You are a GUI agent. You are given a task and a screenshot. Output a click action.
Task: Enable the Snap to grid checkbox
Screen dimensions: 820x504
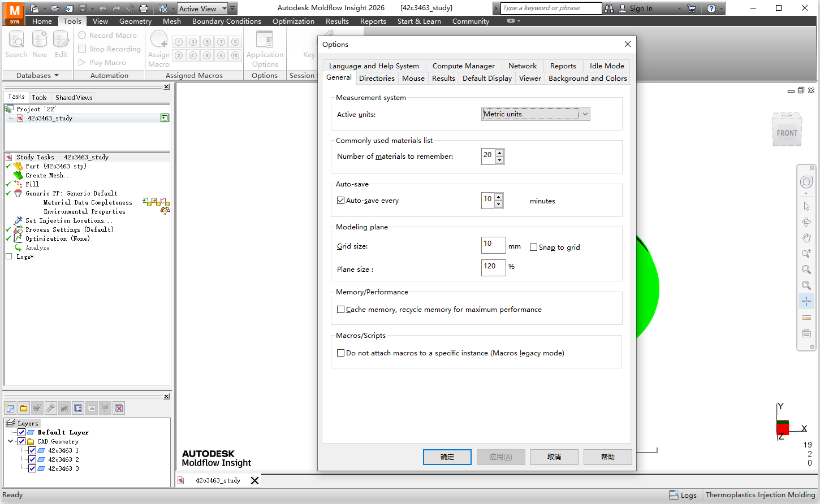[533, 247]
